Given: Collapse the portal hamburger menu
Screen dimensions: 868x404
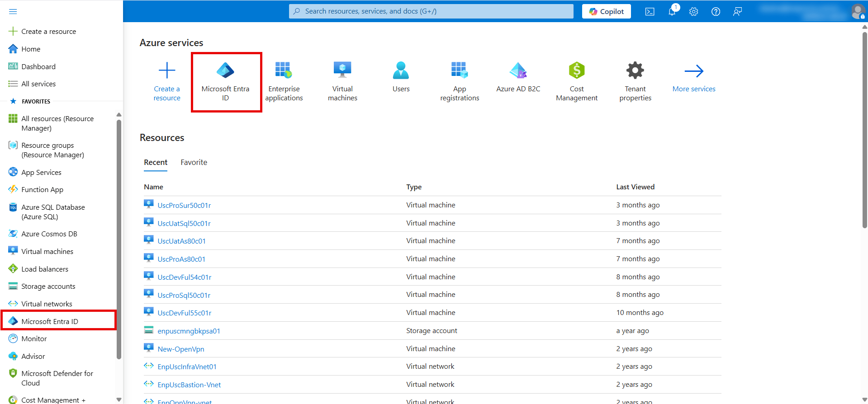Looking at the screenshot, I should click(x=13, y=11).
